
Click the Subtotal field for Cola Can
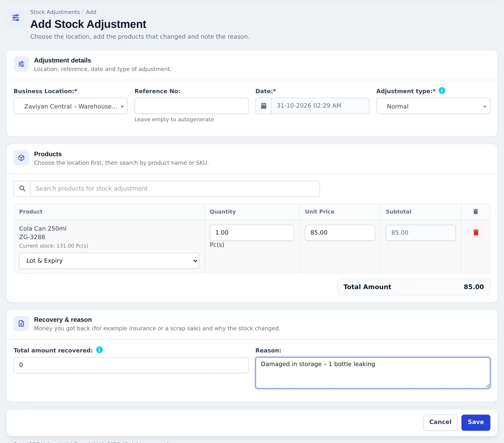click(x=421, y=233)
